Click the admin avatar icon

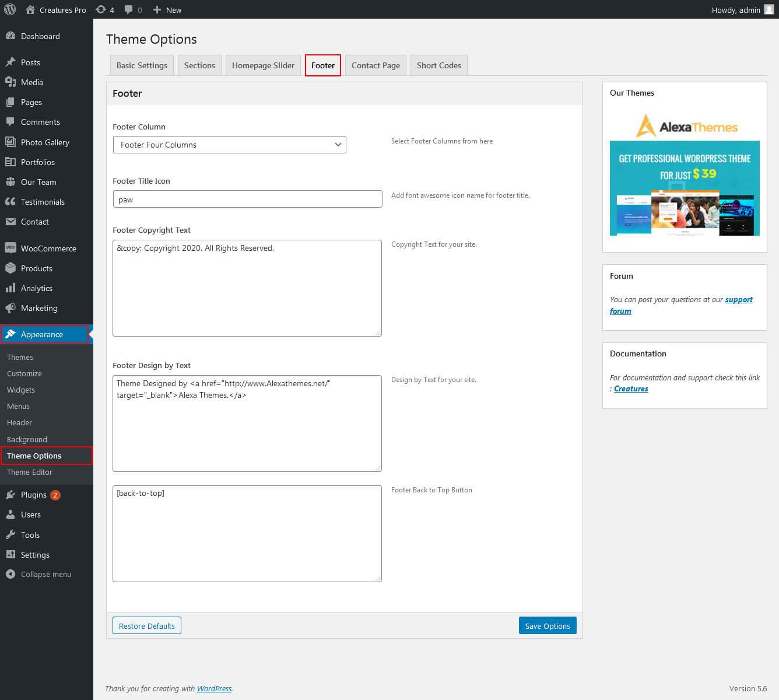click(x=769, y=9)
